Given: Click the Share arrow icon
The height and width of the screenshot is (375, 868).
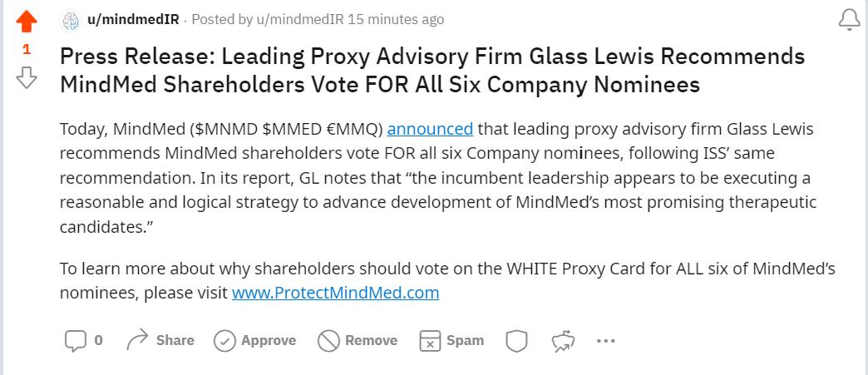Looking at the screenshot, I should tap(137, 340).
